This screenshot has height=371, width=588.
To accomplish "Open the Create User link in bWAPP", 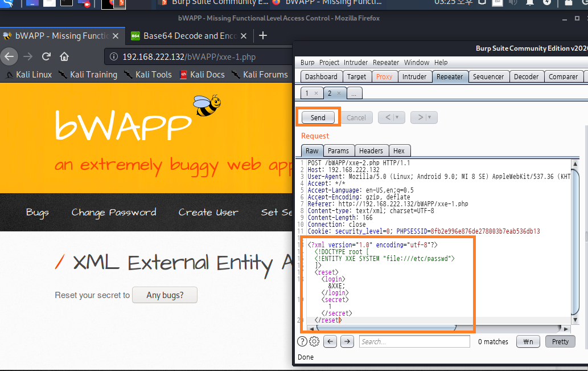I will tap(208, 213).
